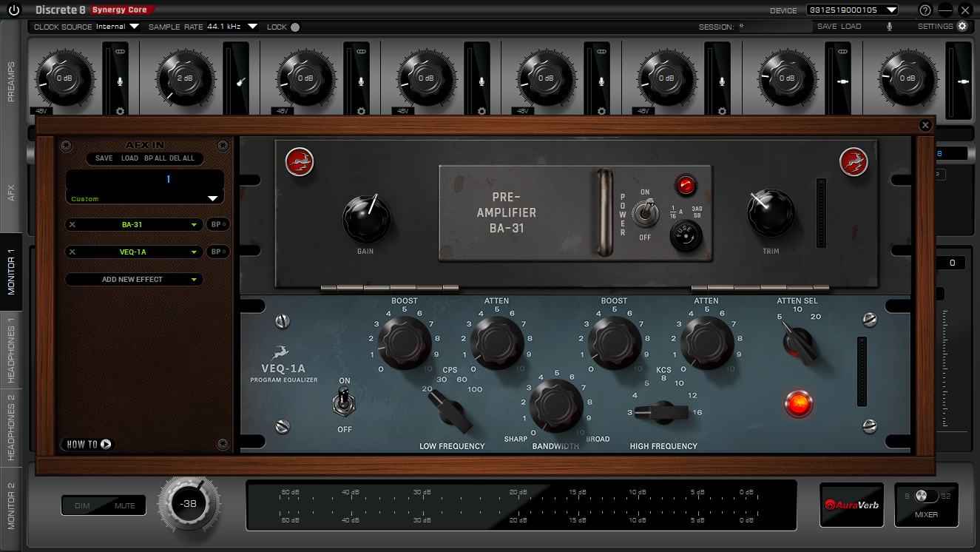Click SAVE in the AFX IN panel
The width and height of the screenshot is (980, 552).
pos(104,158)
